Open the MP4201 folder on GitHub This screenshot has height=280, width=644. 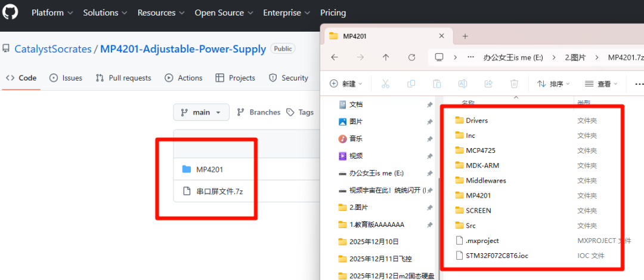point(209,169)
